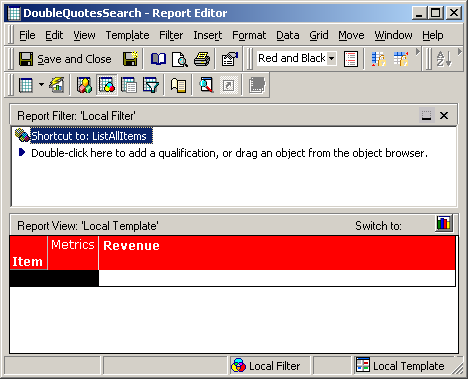
Task: Open the Help menu
Action: 433,35
